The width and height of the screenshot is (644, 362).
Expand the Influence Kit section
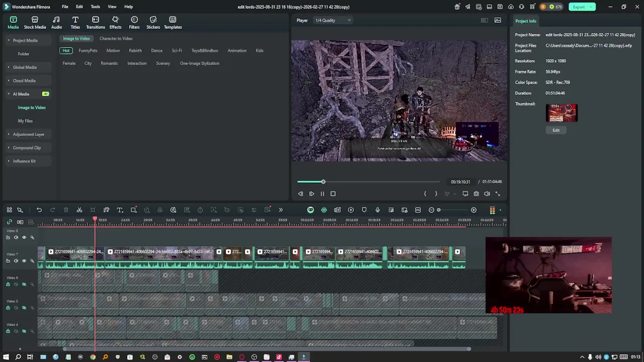click(9, 161)
